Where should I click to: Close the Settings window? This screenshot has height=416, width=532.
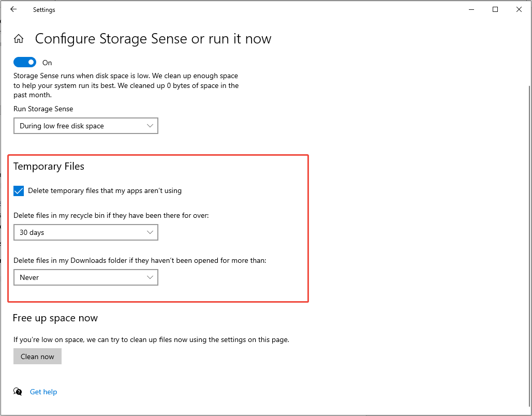pyautogui.click(x=519, y=9)
